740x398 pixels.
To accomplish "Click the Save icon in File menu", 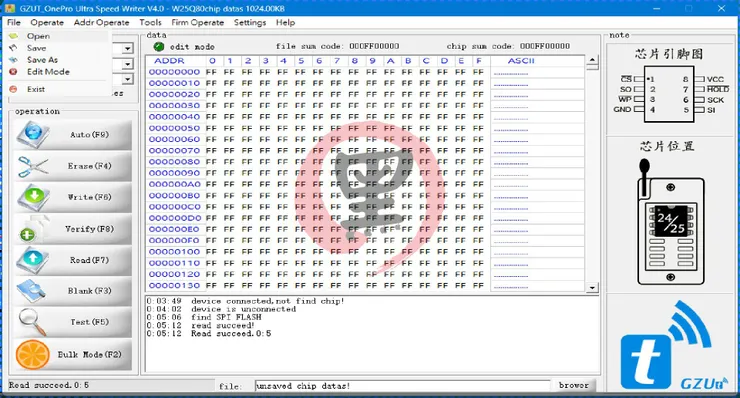I will [x=13, y=48].
